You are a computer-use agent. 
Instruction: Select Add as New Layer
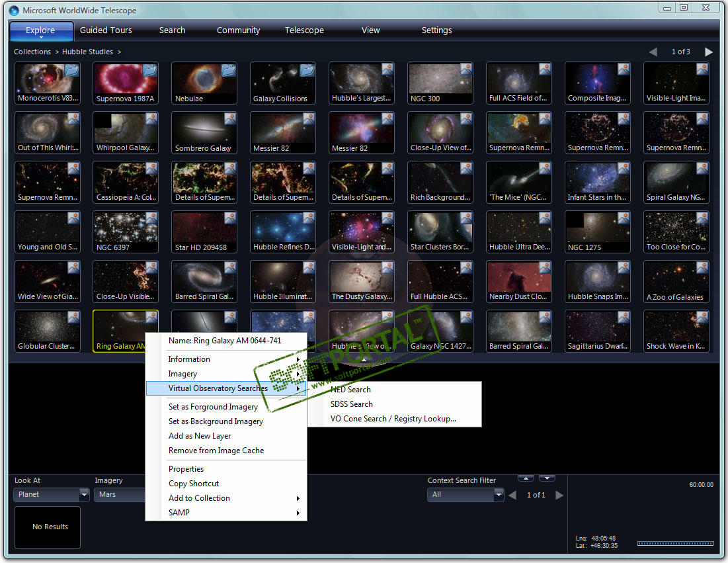point(226,436)
